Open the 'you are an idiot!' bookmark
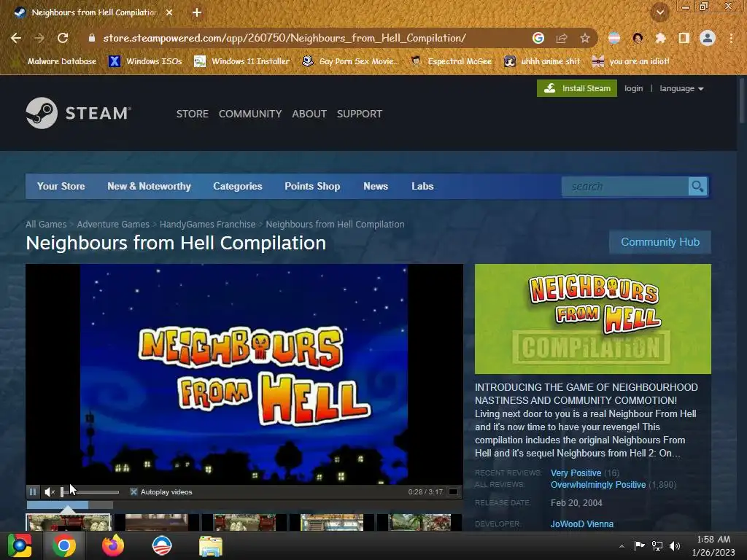Screen dimensions: 747x560 631,61
